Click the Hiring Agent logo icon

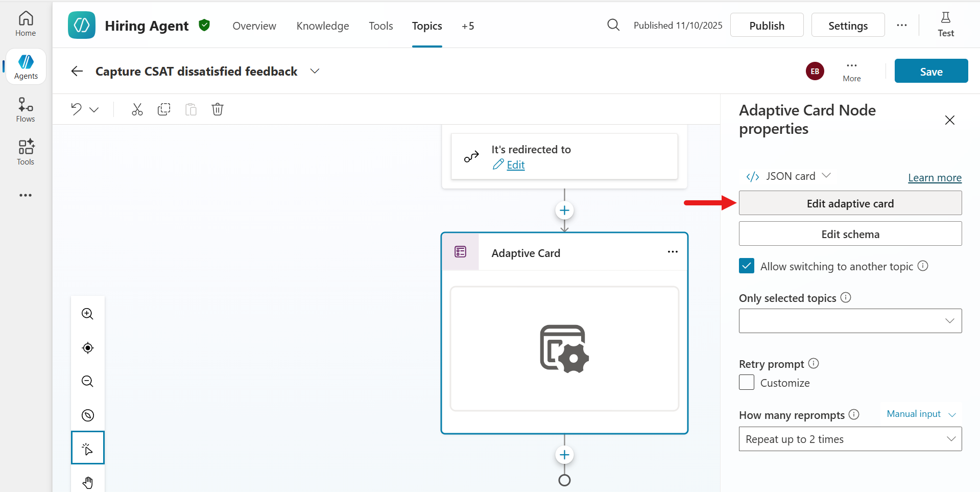(x=82, y=25)
